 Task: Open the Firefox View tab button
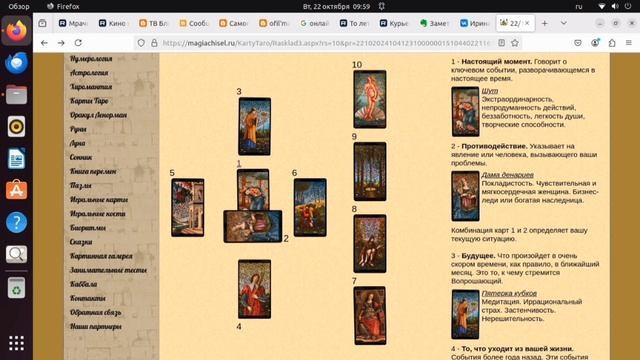pos(42,23)
